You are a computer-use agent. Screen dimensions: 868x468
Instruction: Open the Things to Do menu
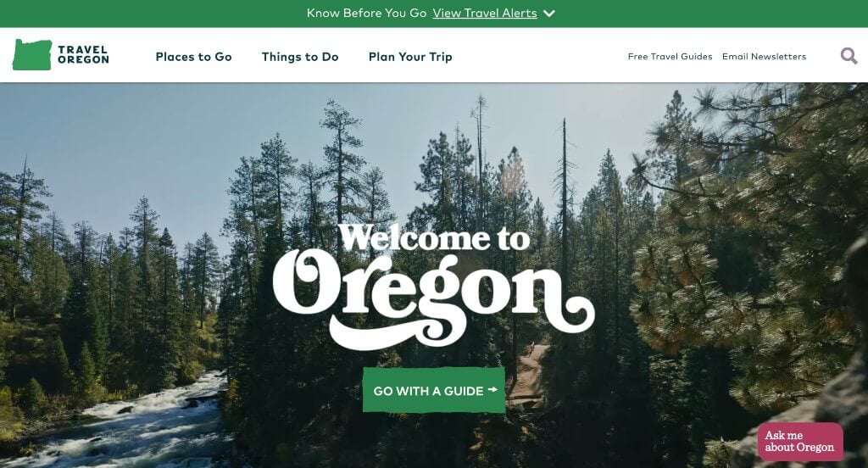pos(300,57)
